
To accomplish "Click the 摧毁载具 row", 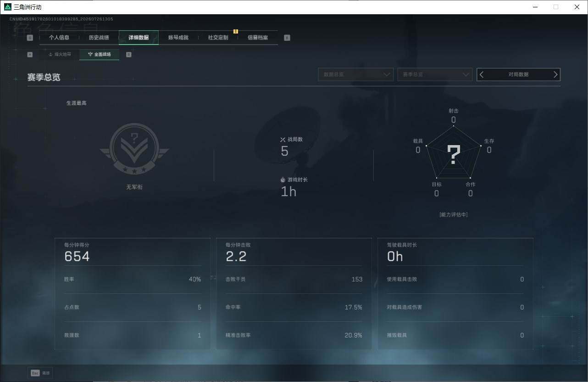I will click(x=455, y=335).
